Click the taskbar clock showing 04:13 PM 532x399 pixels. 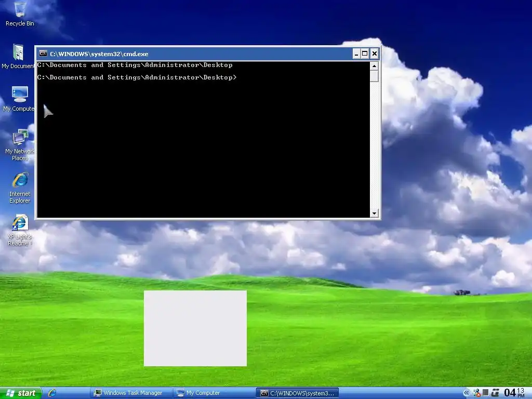coord(514,393)
